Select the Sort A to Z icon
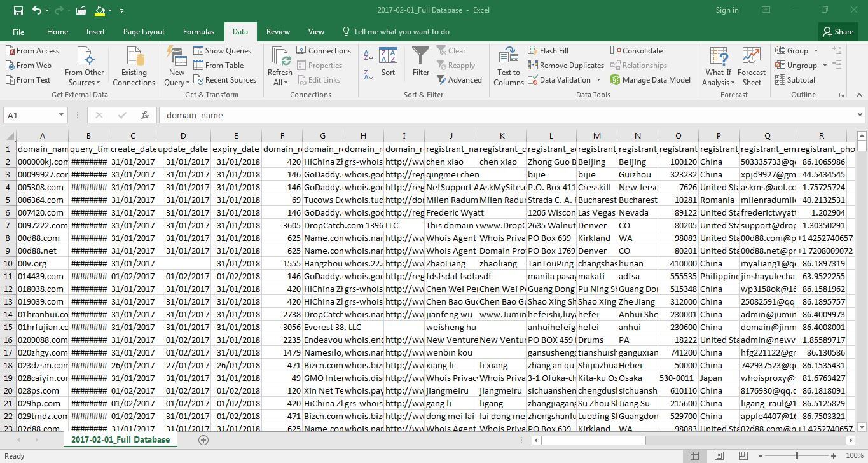 click(x=368, y=56)
